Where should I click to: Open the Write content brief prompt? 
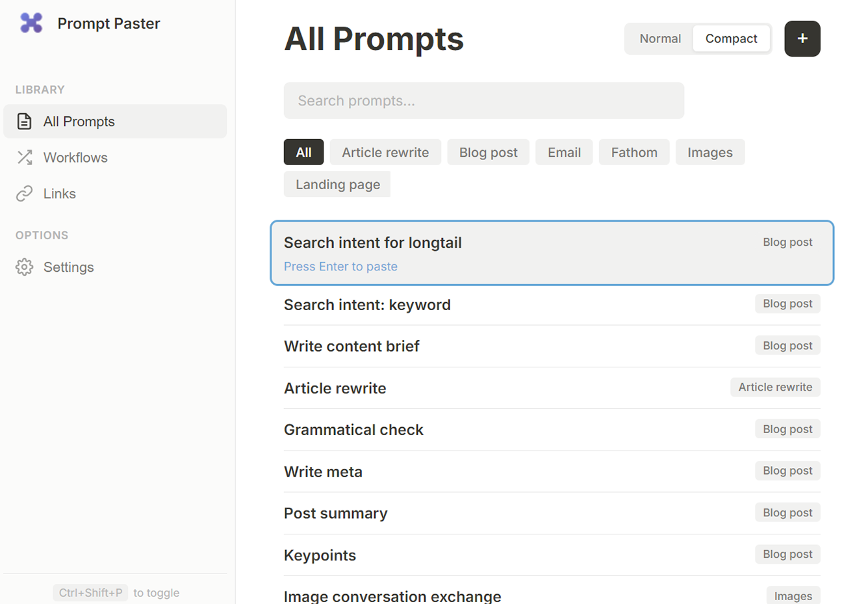click(x=351, y=346)
